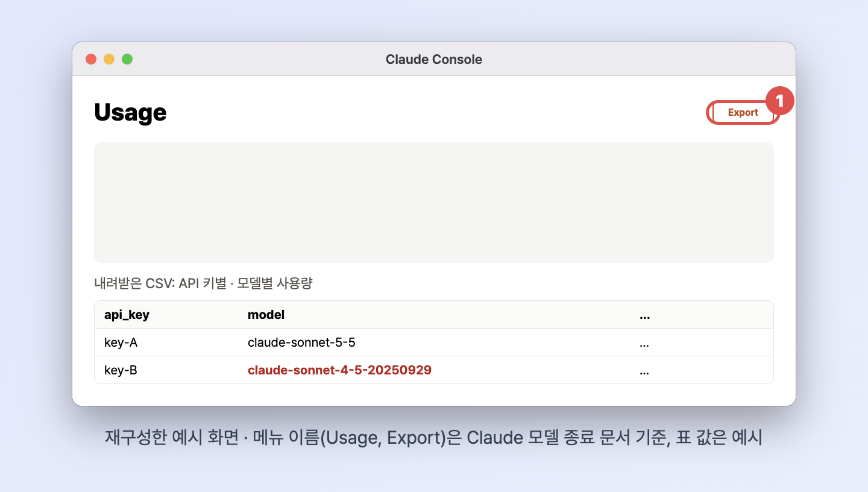Screen dimensions: 868x492
Task: Select the model column header
Action: point(266,315)
